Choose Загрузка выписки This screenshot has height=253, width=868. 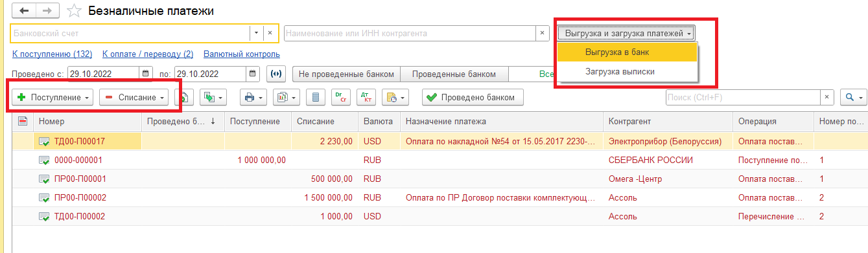[627, 71]
